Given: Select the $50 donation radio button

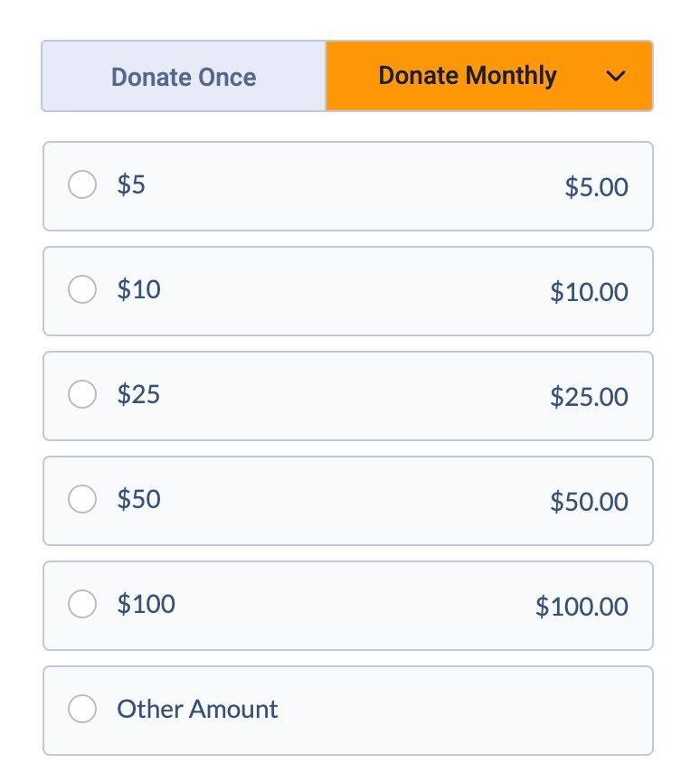Looking at the screenshot, I should click(x=82, y=500).
